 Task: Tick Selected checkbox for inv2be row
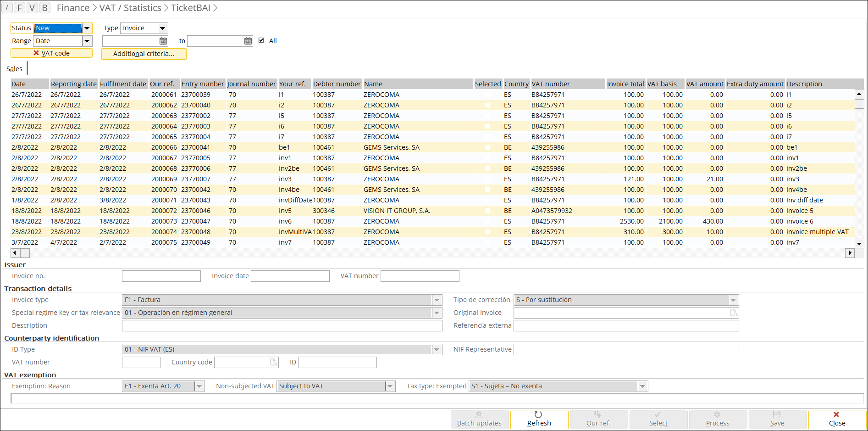click(487, 168)
